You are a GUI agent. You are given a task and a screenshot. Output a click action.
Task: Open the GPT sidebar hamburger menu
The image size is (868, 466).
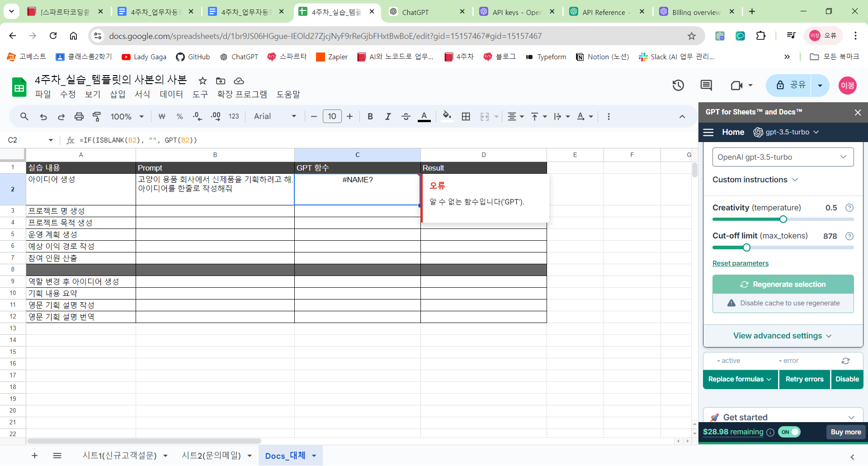(x=708, y=132)
